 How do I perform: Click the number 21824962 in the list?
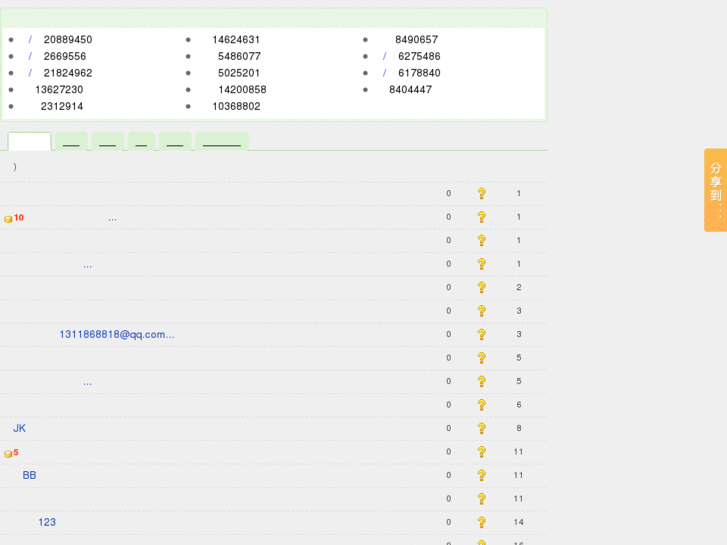pos(68,73)
